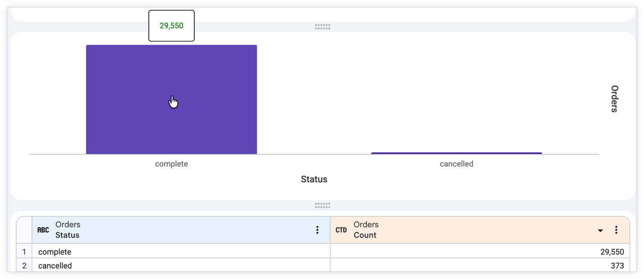Image resolution: width=644 pixels, height=279 pixels.
Task: Select row number 2 in table
Action: click(x=24, y=265)
